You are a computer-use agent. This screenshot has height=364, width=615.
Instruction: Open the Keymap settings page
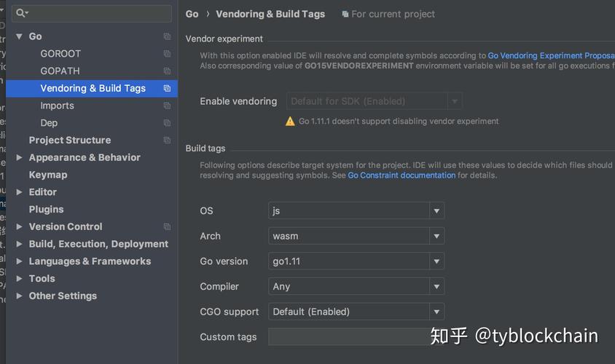click(x=48, y=175)
